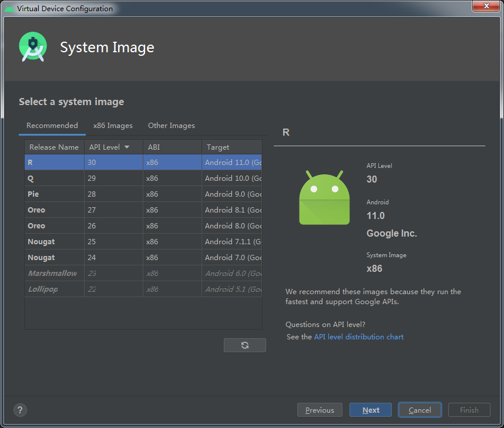The width and height of the screenshot is (504, 428).
Task: Sort images by Release Name column
Action: [x=53, y=147]
